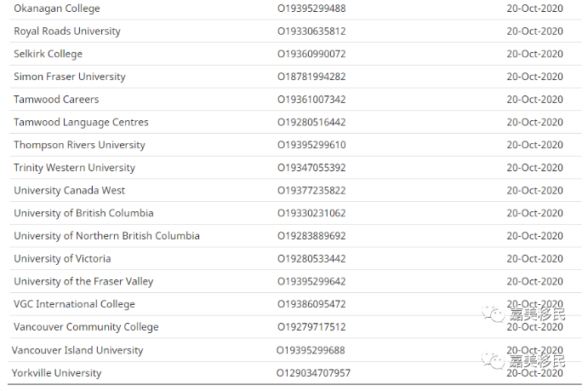Image resolution: width=588 pixels, height=391 pixels.
Task: Select University of Northern British Columbia
Action: [x=106, y=236]
